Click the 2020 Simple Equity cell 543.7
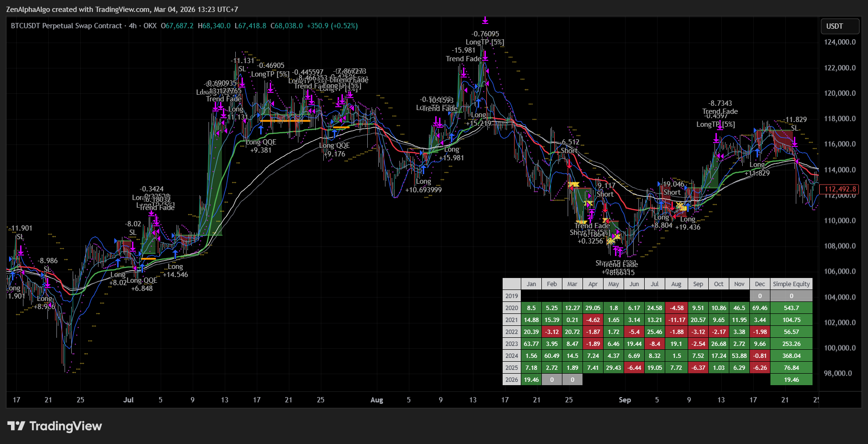This screenshot has height=444, width=868. pyautogui.click(x=791, y=308)
